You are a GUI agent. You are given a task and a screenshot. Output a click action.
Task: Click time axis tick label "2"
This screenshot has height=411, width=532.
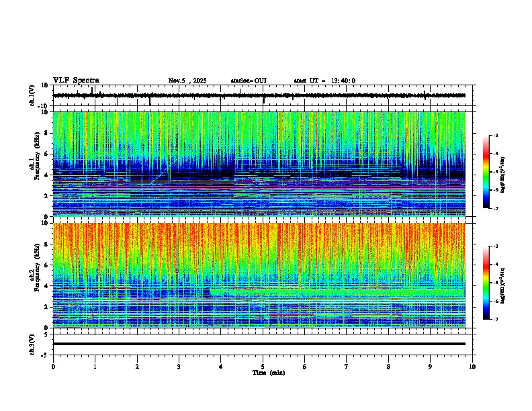tap(137, 367)
